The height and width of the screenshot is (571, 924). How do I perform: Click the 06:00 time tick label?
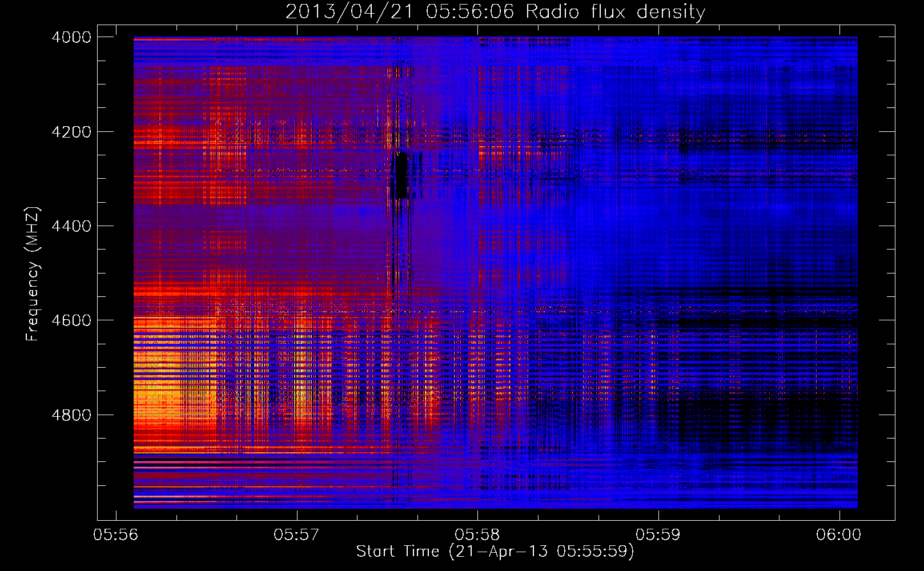(x=839, y=534)
